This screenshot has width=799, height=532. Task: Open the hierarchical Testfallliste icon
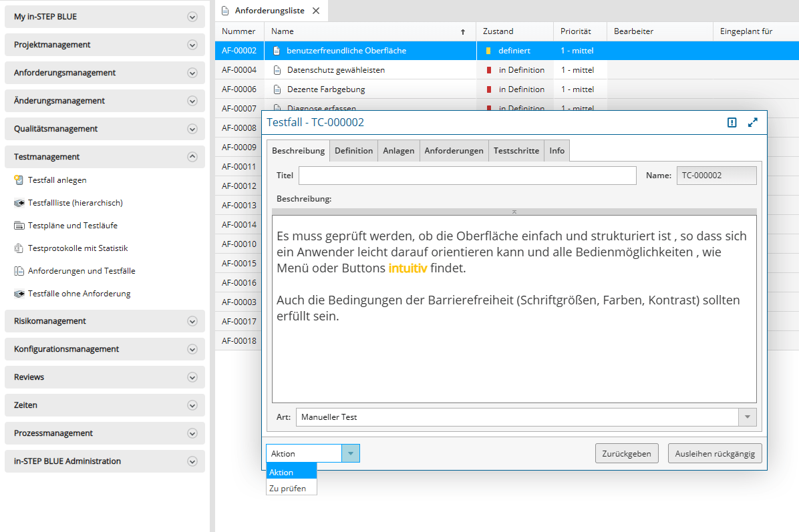[19, 203]
